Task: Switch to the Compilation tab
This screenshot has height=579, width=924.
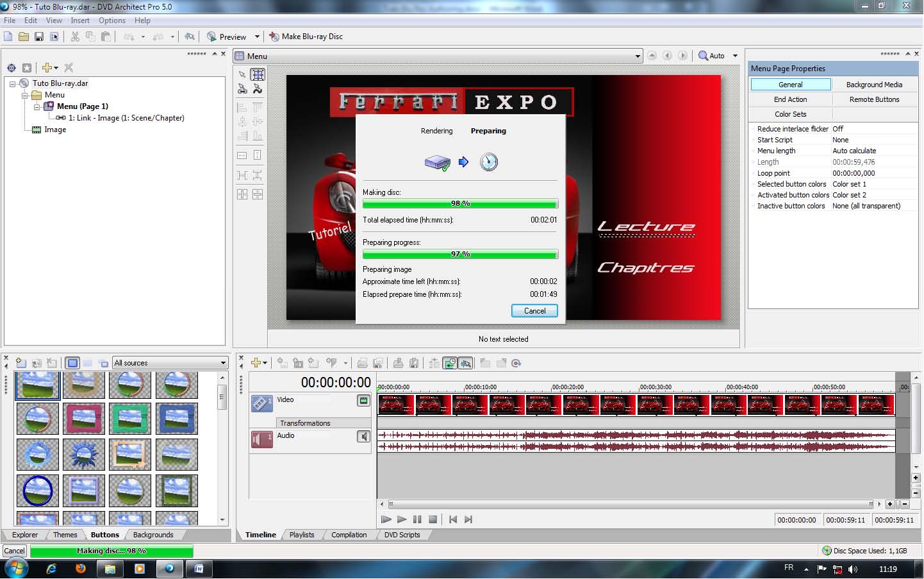Action: [x=349, y=535]
